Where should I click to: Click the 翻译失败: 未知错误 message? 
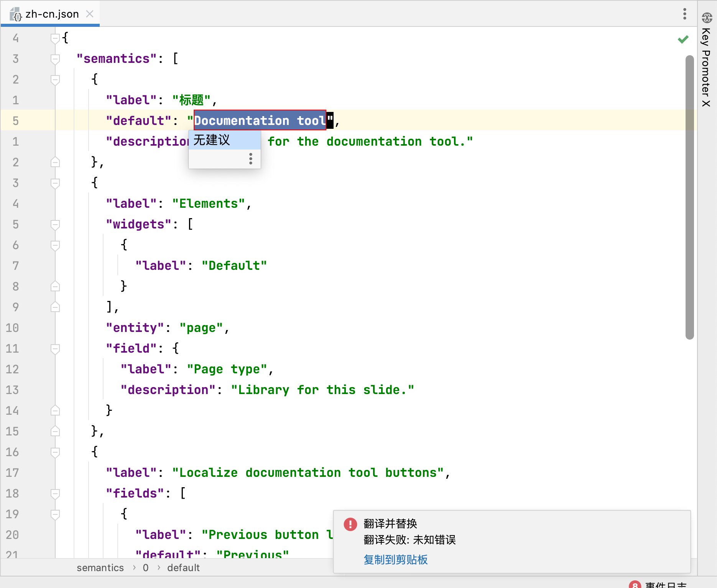pos(409,540)
